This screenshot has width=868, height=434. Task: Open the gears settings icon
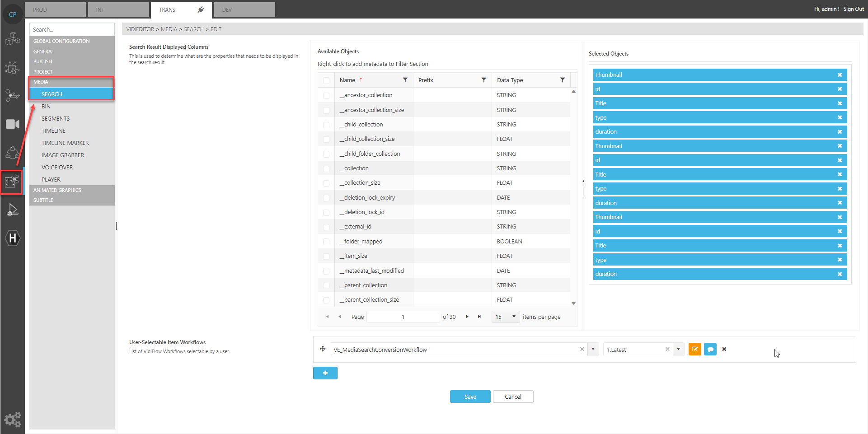13,420
